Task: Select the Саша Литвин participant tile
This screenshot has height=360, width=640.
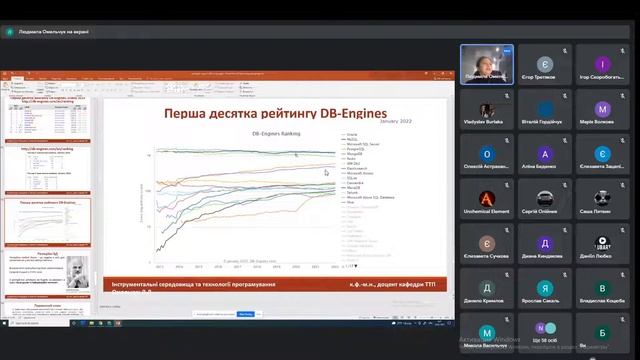Action: [x=602, y=199]
